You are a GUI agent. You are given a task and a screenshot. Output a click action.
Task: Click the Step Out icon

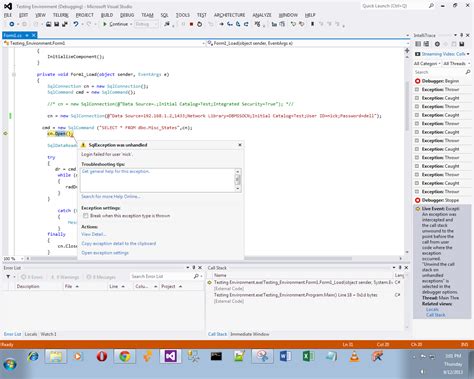tap(246, 24)
